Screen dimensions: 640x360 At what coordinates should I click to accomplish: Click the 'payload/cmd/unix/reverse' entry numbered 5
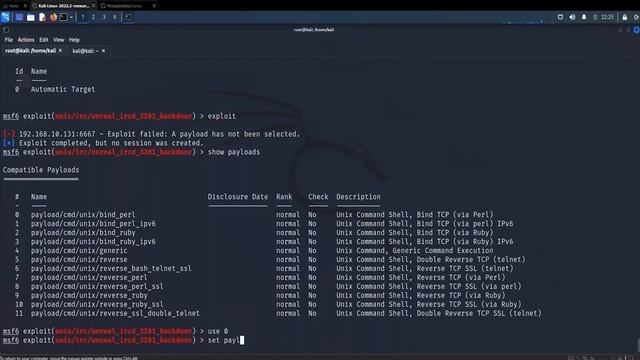pos(79,260)
